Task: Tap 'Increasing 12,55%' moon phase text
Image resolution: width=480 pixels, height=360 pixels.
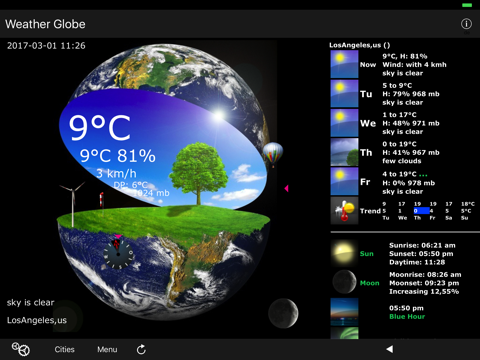Action: [x=424, y=292]
